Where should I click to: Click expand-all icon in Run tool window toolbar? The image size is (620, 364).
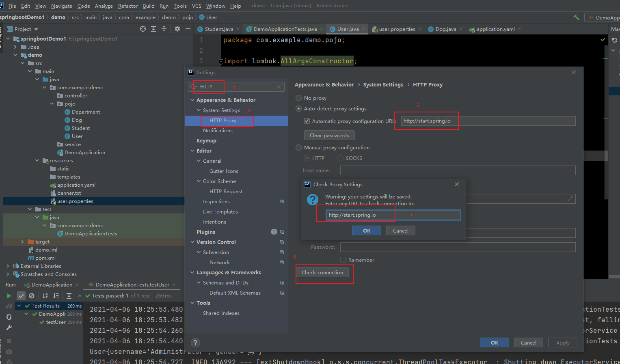[69, 296]
